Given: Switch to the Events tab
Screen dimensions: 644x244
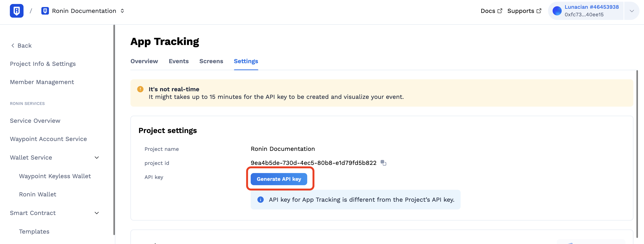Looking at the screenshot, I should [x=178, y=61].
